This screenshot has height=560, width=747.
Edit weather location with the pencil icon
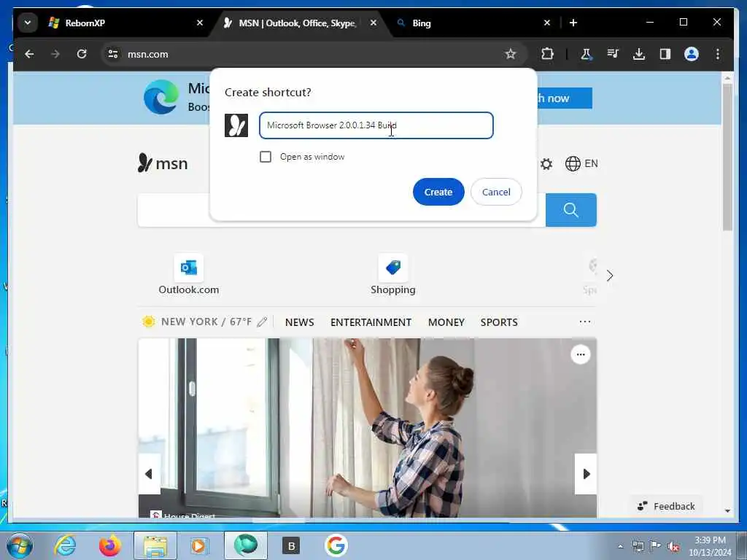coord(262,322)
